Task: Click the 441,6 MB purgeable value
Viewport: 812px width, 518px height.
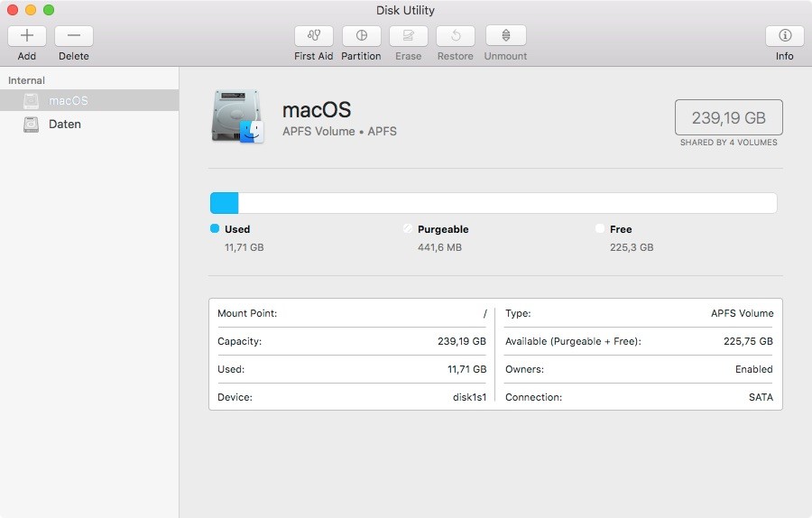Action: (439, 247)
